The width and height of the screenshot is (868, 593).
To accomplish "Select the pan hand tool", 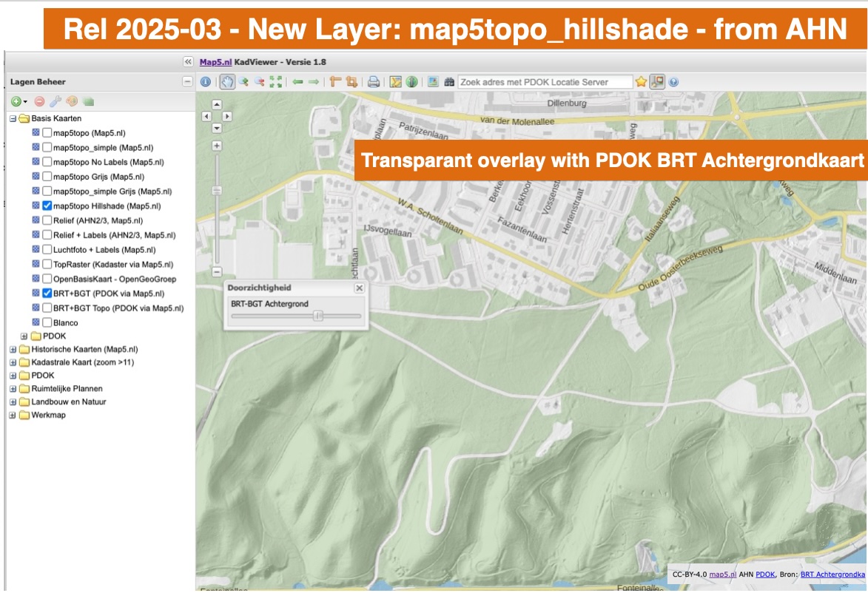I will (x=227, y=82).
